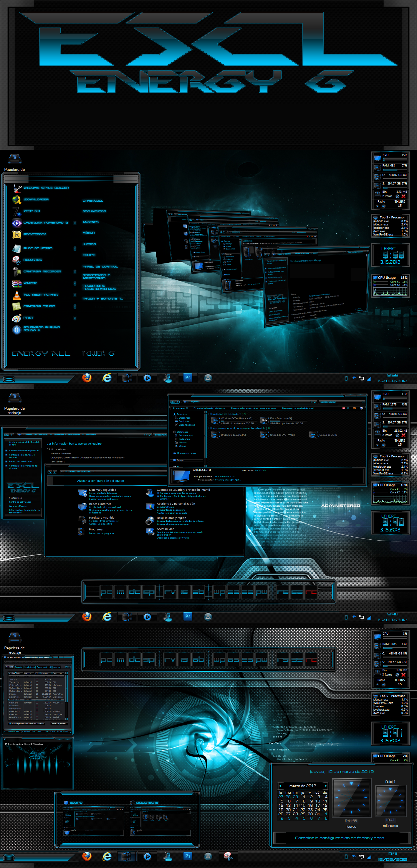
Task: Open VLC Media Player from Start menu
Action: pos(35,295)
